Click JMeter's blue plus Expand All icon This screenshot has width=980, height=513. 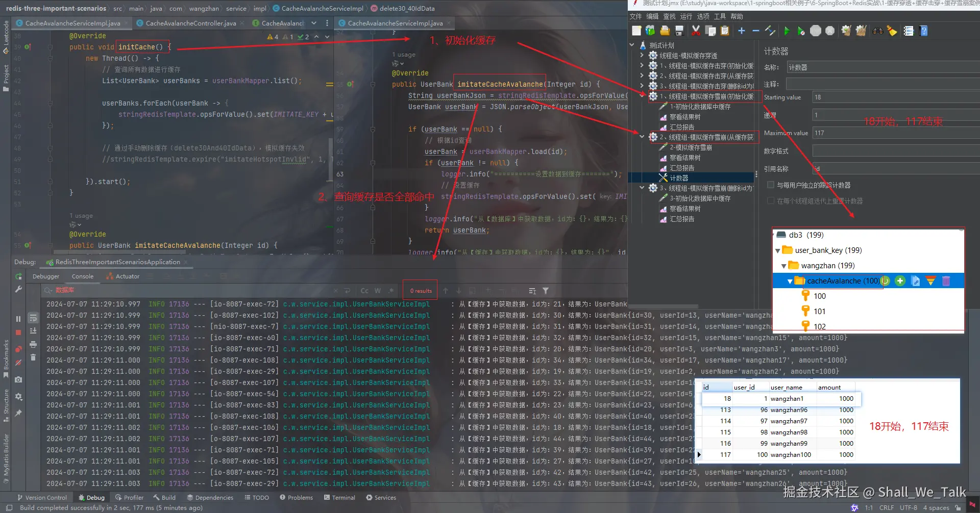point(742,31)
